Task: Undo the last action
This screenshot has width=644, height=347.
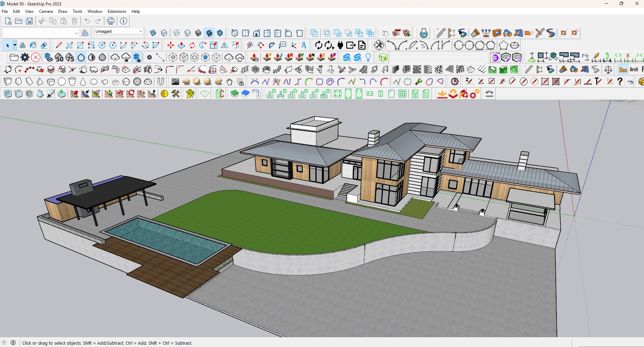Action: (x=88, y=21)
